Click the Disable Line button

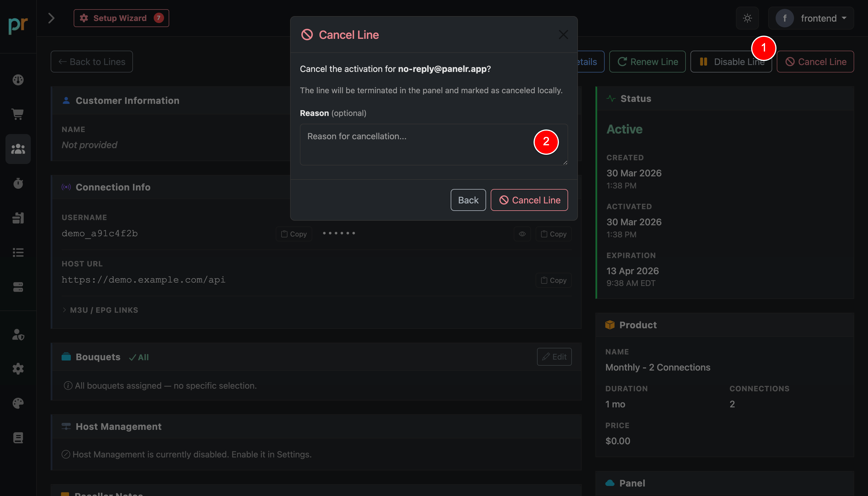click(731, 62)
